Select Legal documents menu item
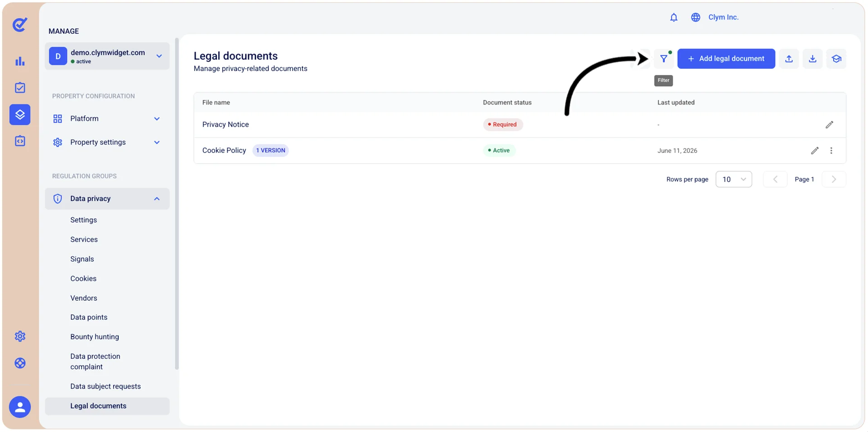Viewport: 868px width, 432px height. (107, 406)
